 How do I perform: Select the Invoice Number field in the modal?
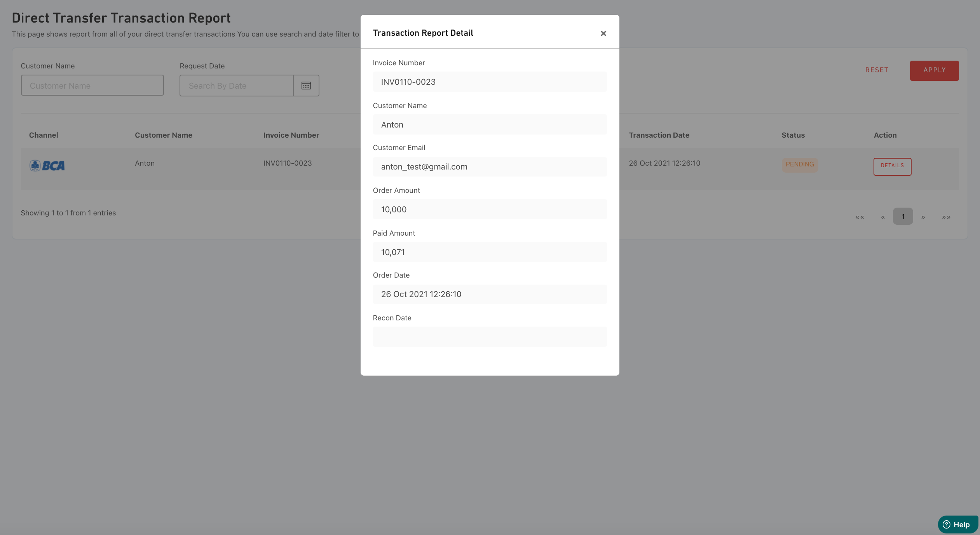click(489, 82)
